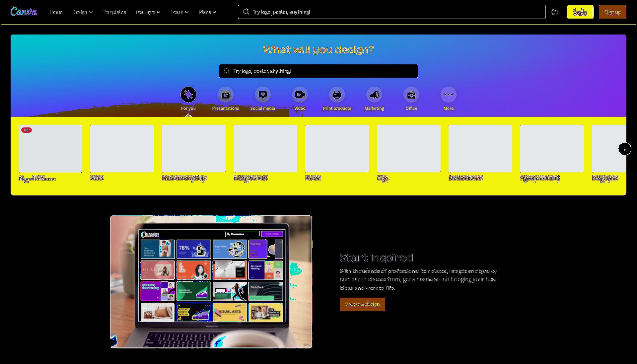
Task: Open the Presentation (16:9) thumbnail
Action: pos(194,149)
